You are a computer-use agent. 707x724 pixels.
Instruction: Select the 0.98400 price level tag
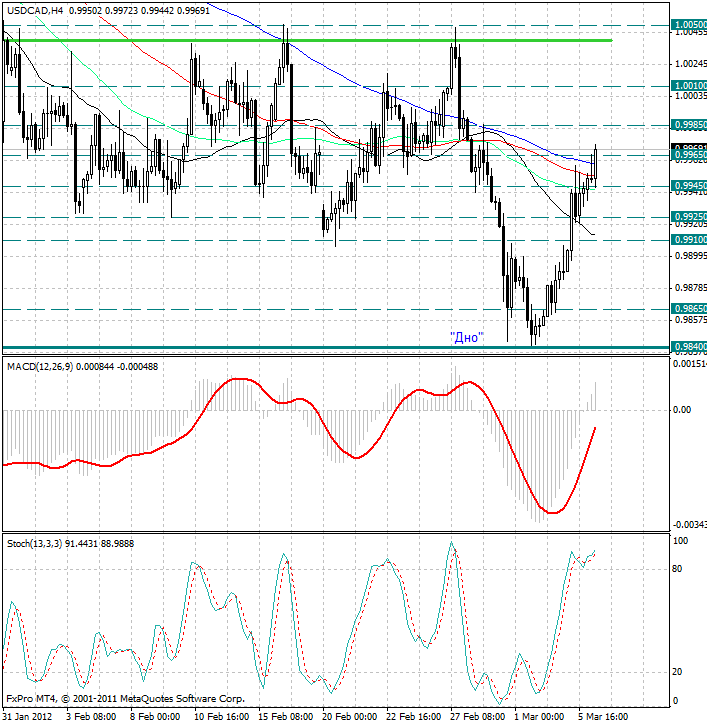pos(689,347)
